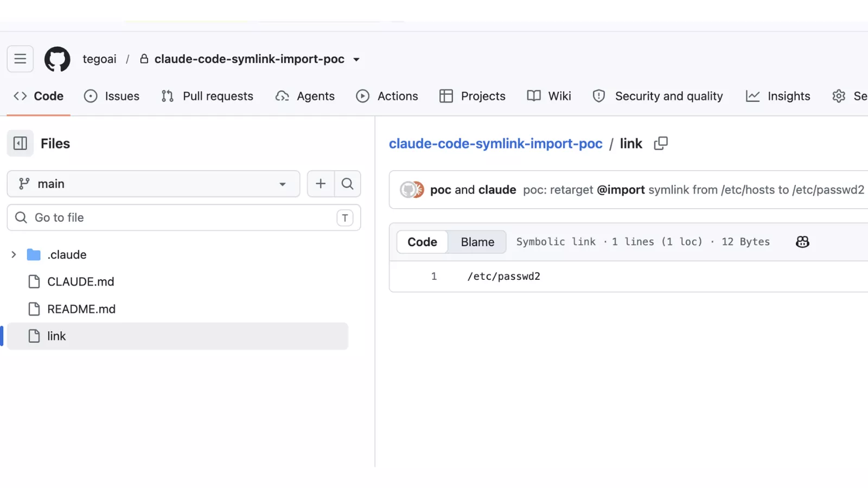Click the link filename in breadcrumb
This screenshot has width=868, height=488.
631,143
